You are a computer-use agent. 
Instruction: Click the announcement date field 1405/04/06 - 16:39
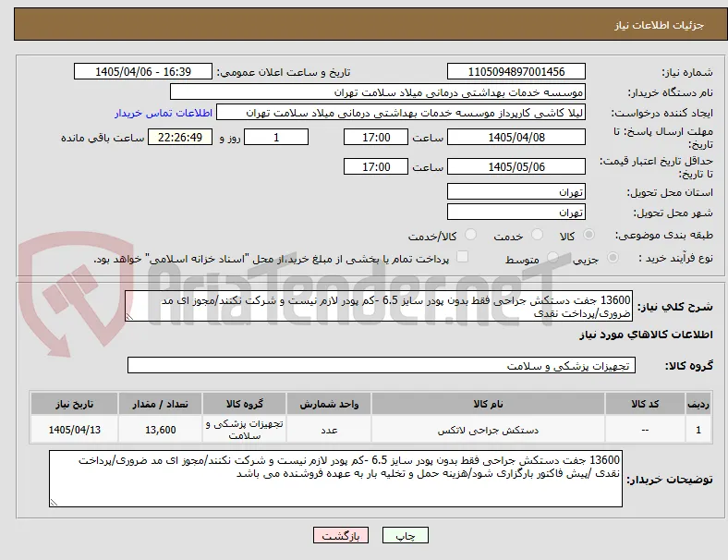click(143, 71)
